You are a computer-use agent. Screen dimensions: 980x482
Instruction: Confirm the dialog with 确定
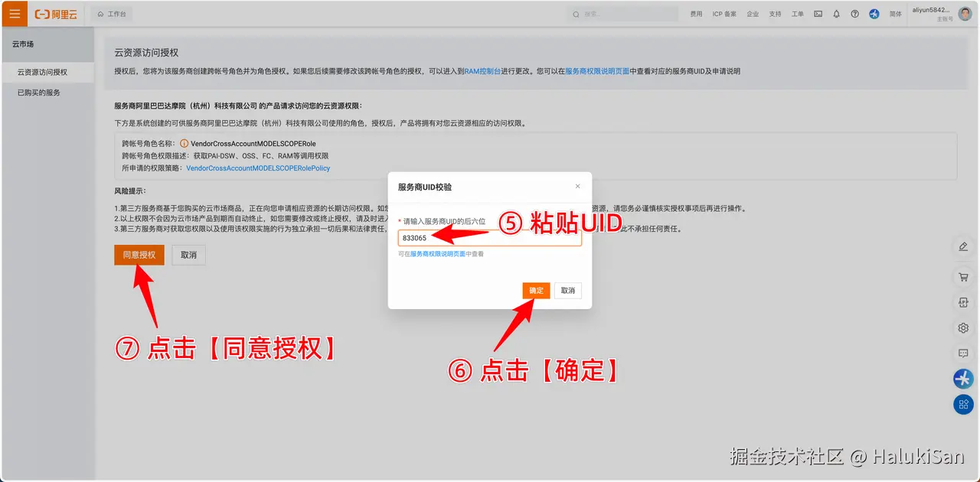(x=536, y=291)
